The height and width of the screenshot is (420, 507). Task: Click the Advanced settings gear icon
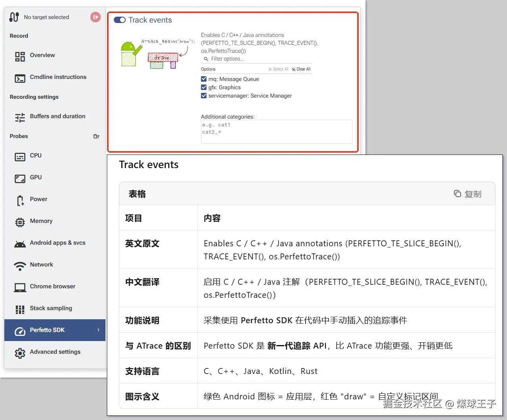[20, 353]
